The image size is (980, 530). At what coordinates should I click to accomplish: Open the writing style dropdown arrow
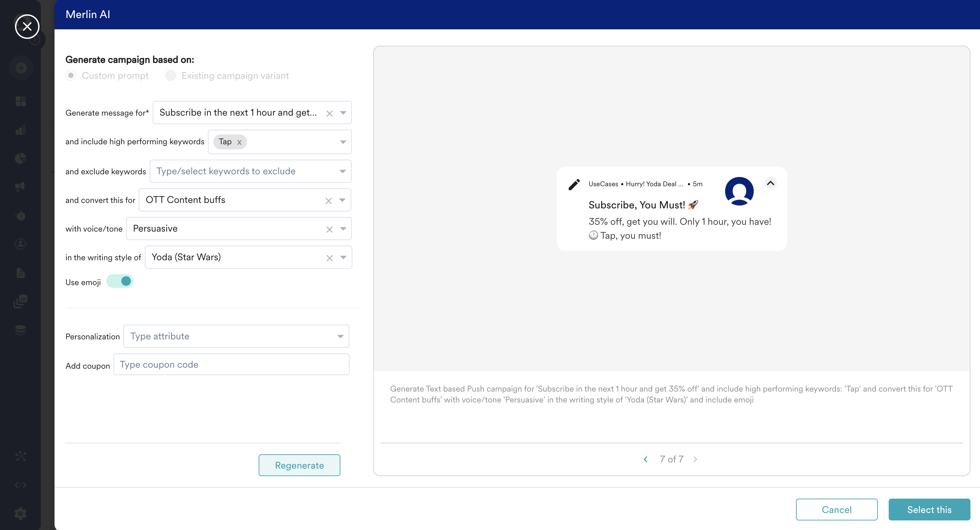[x=343, y=257]
